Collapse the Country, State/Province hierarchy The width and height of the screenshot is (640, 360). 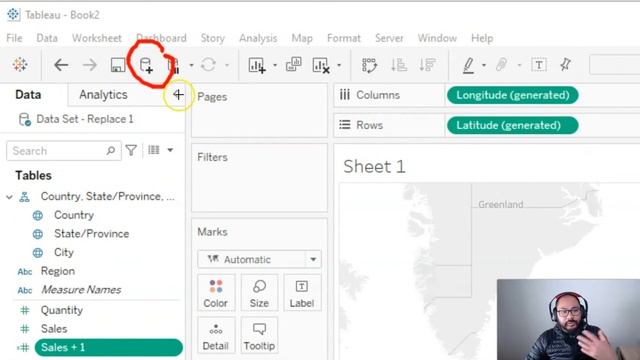tap(9, 197)
